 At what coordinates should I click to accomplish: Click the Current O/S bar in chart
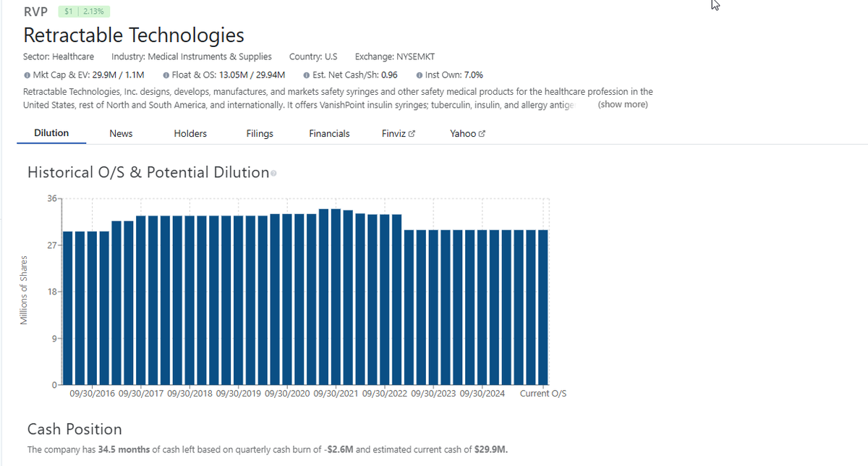click(542, 307)
